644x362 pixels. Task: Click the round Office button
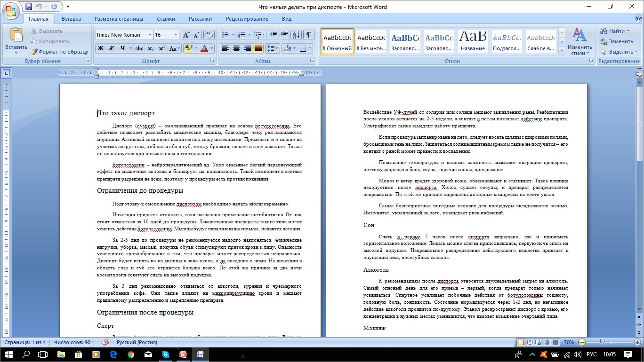[x=11, y=10]
